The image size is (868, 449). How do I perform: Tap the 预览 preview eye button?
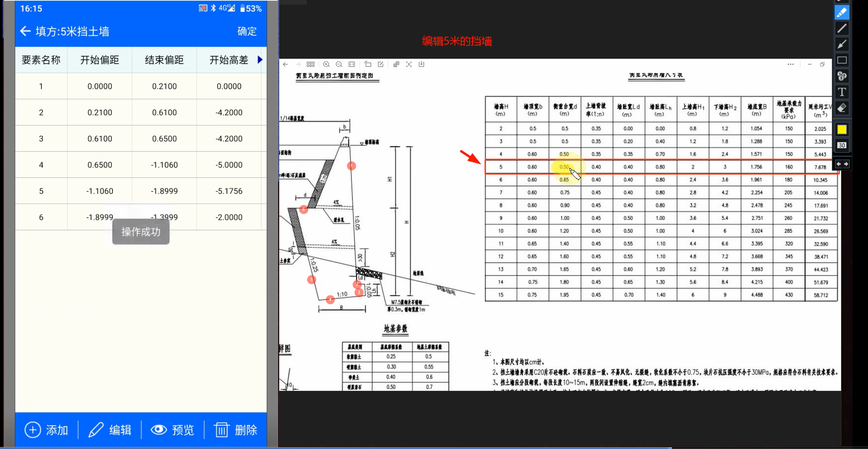pos(172,430)
